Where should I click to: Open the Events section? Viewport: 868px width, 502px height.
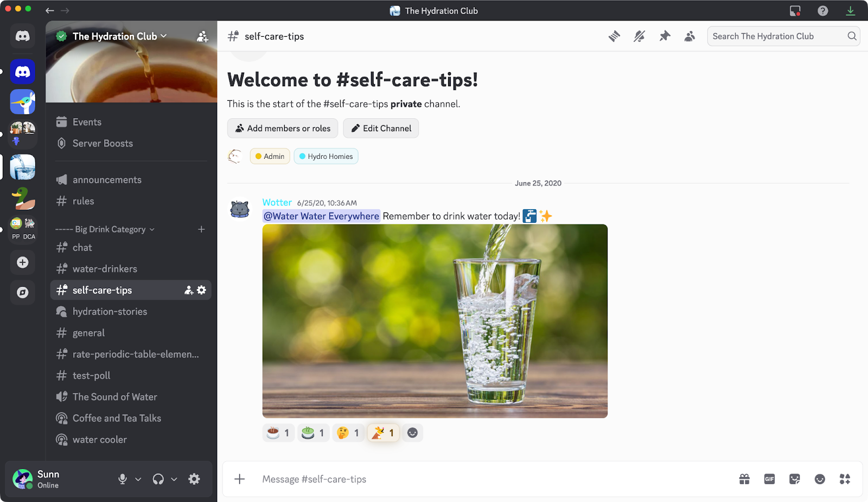pyautogui.click(x=87, y=121)
